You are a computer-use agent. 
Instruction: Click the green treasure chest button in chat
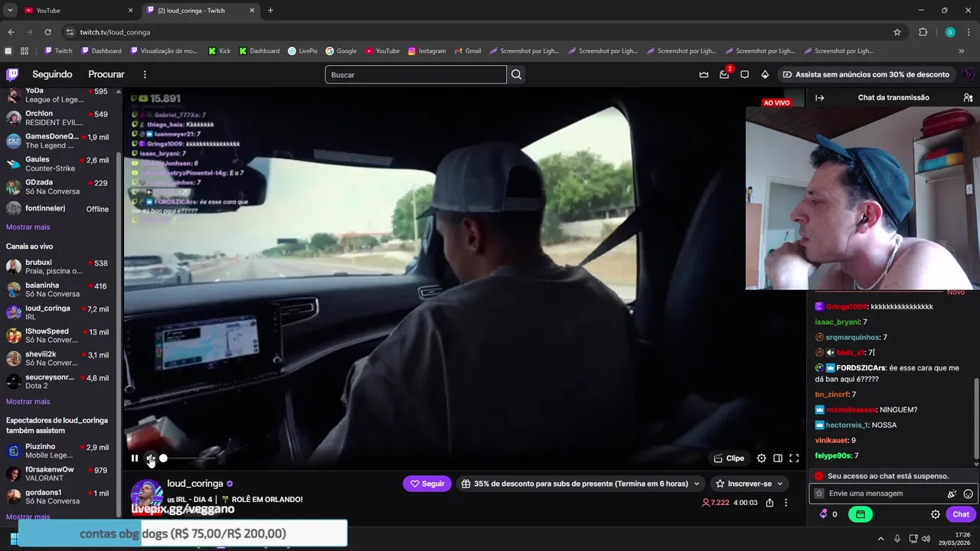tap(861, 514)
